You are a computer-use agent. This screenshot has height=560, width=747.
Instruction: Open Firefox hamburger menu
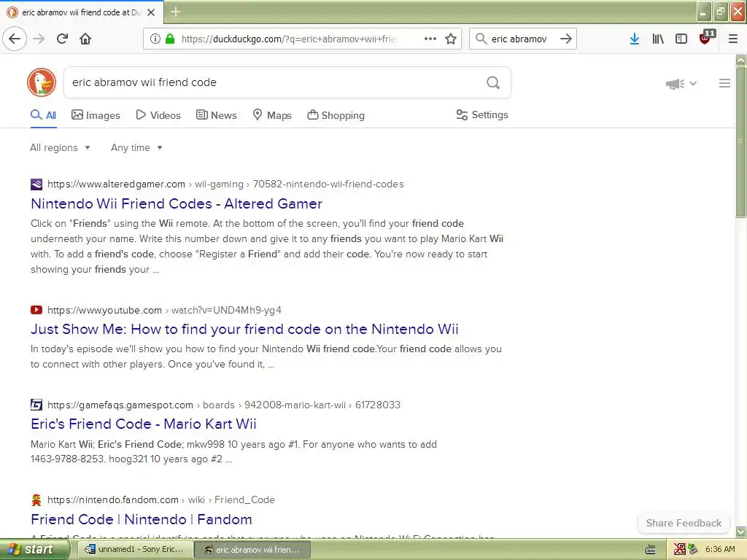coord(733,39)
